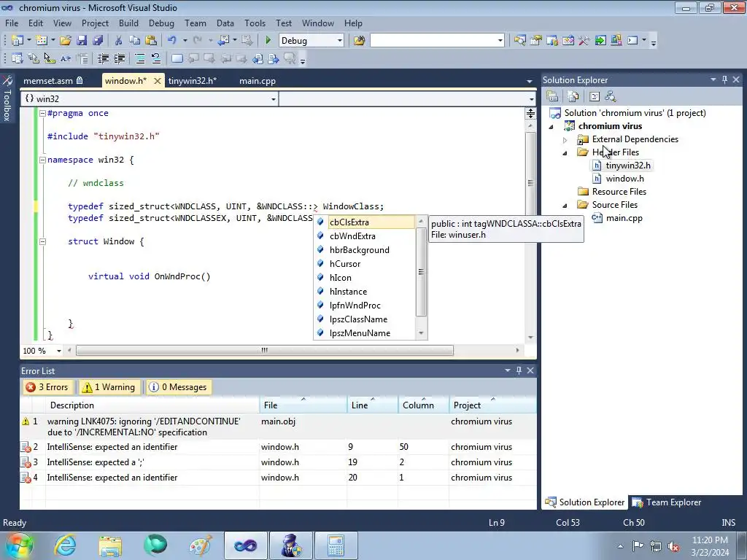747x560 pixels.
Task: Open the Debug menu
Action: point(161,23)
